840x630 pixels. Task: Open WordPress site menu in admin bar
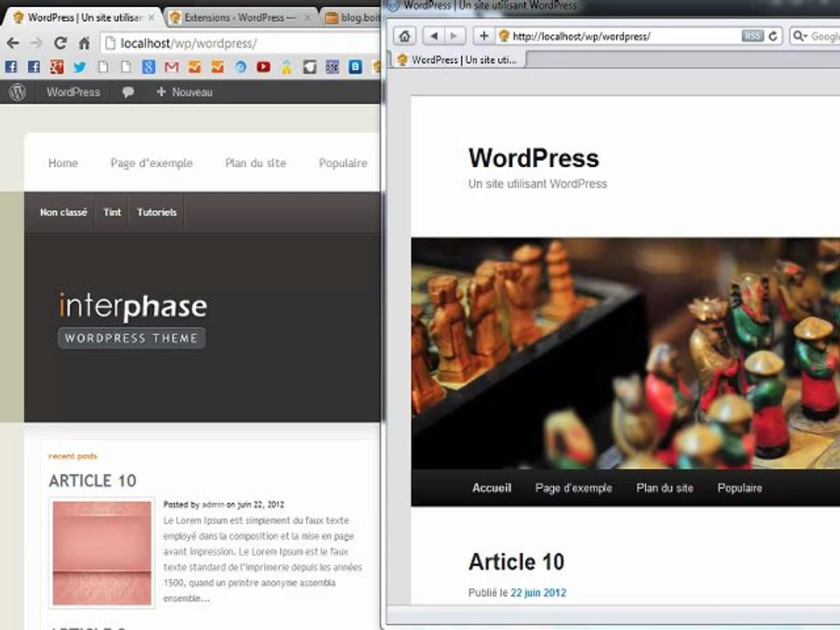(x=73, y=92)
